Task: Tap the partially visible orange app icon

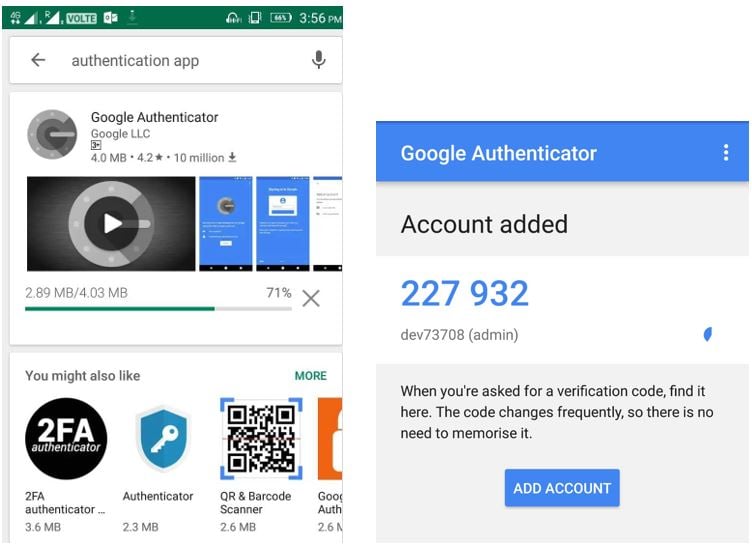Action: [330, 439]
